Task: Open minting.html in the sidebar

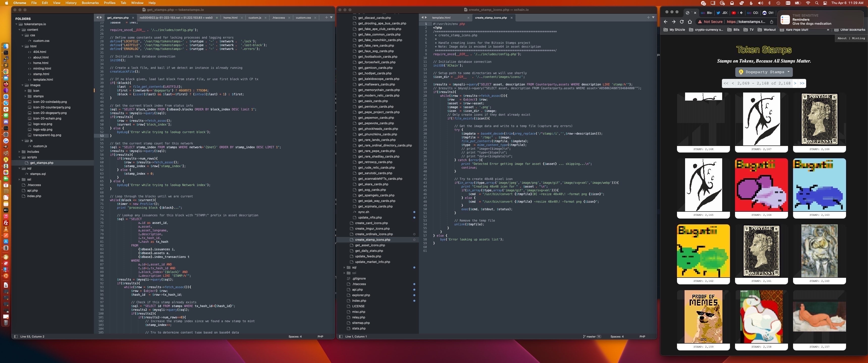Action: pyautogui.click(x=42, y=68)
